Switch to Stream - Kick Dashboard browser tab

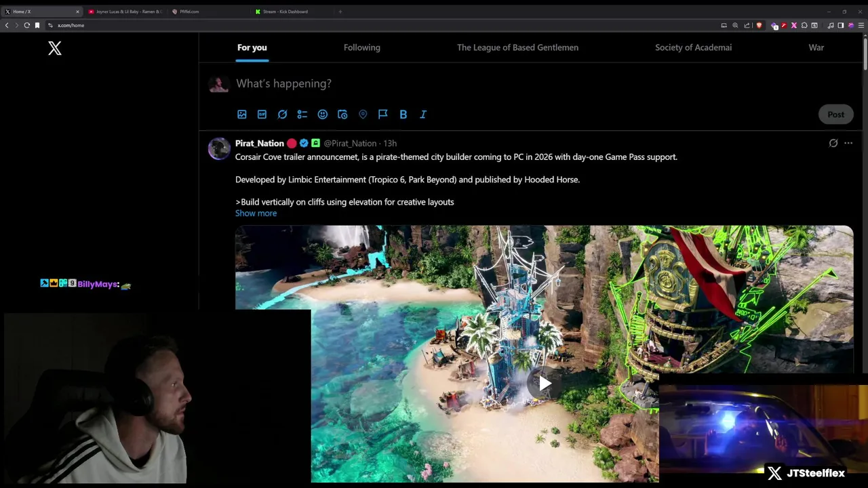click(x=290, y=12)
